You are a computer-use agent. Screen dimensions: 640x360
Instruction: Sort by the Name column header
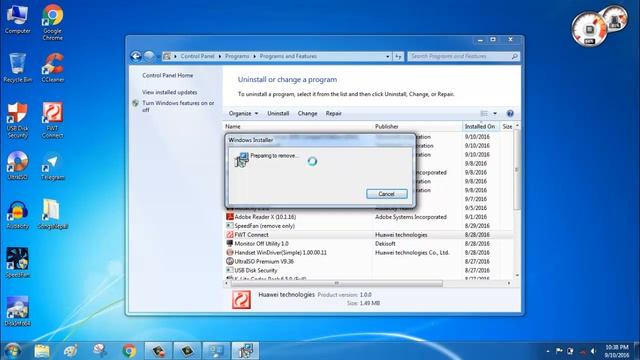pyautogui.click(x=298, y=127)
